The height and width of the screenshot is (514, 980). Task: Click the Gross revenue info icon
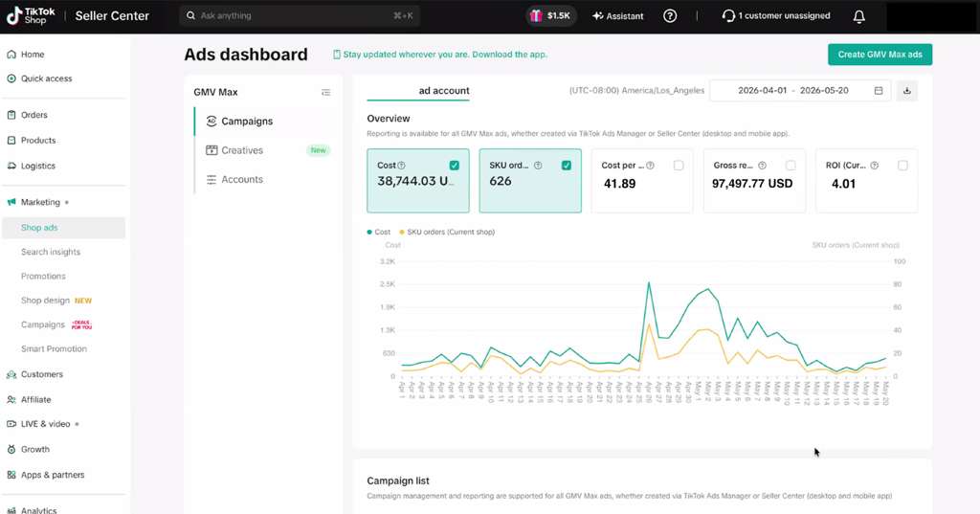click(762, 165)
